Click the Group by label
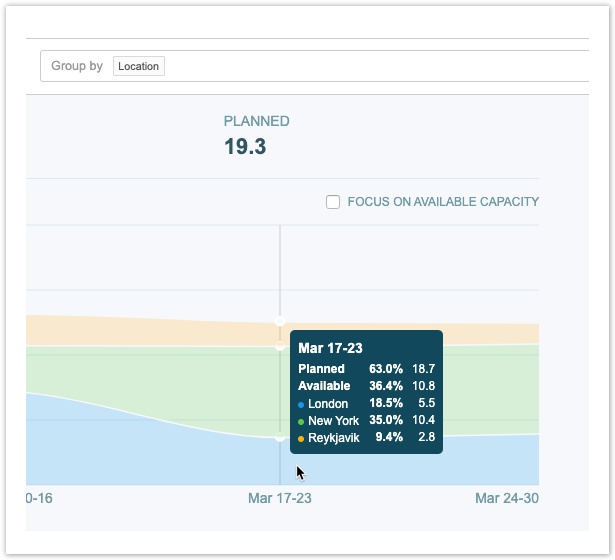The image size is (615, 560). 77,66
